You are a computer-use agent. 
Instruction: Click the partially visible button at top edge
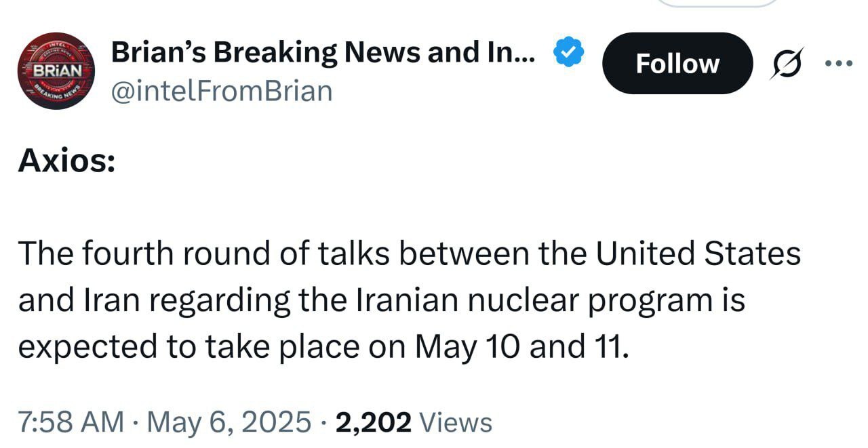point(718,3)
